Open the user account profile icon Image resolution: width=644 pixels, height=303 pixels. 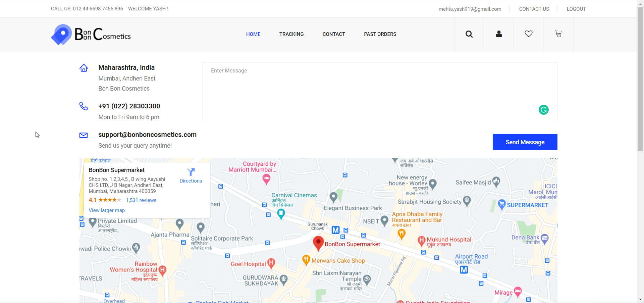pos(499,34)
